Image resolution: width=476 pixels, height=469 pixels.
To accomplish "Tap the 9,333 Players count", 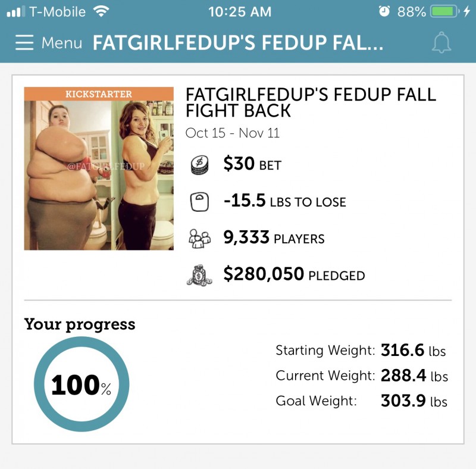I will 274,238.
